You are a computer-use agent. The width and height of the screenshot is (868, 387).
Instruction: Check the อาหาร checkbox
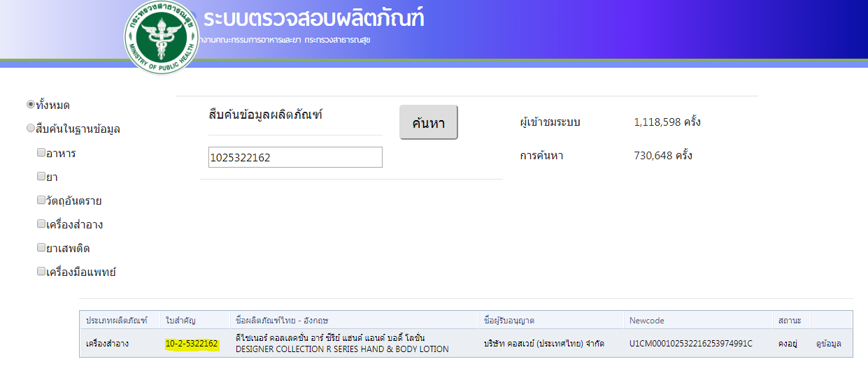(x=41, y=152)
